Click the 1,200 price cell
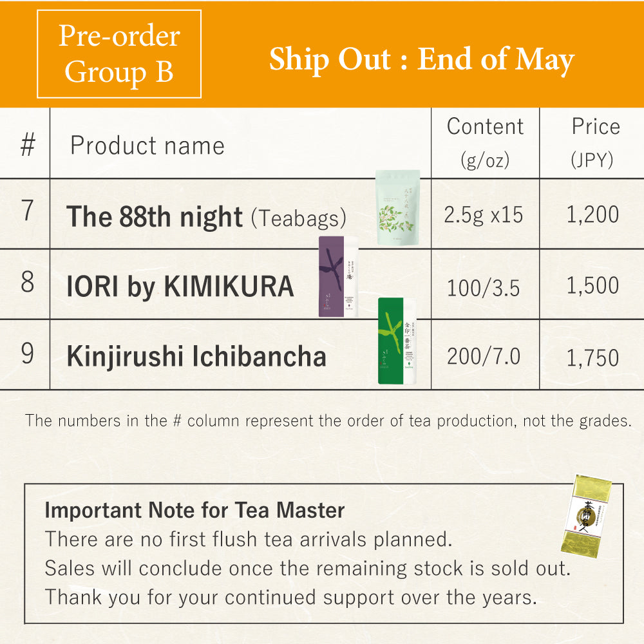 coord(592,214)
